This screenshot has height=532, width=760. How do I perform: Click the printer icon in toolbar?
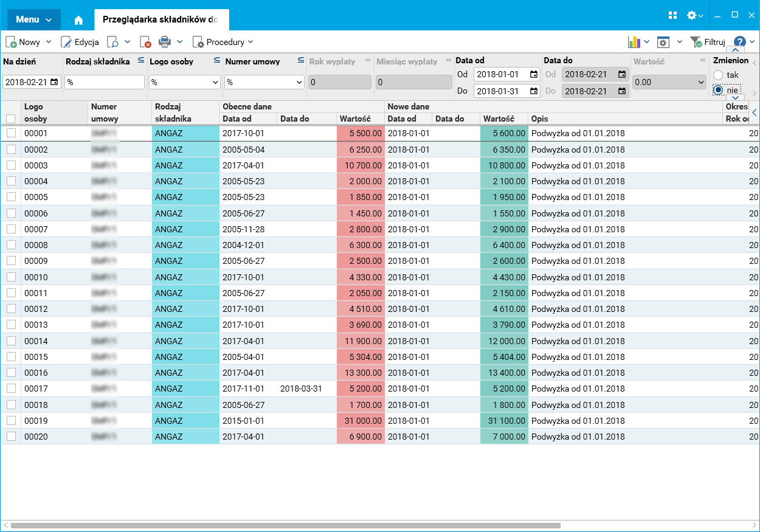click(x=165, y=42)
